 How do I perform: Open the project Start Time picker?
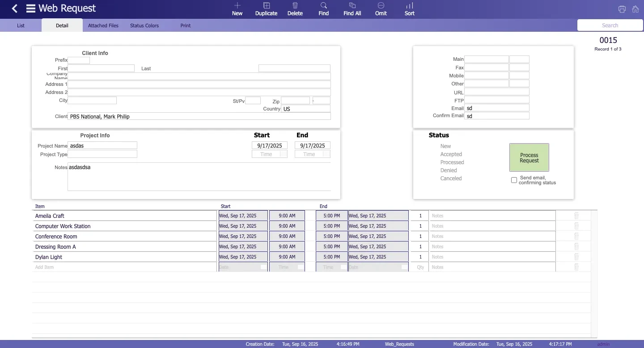point(270,154)
